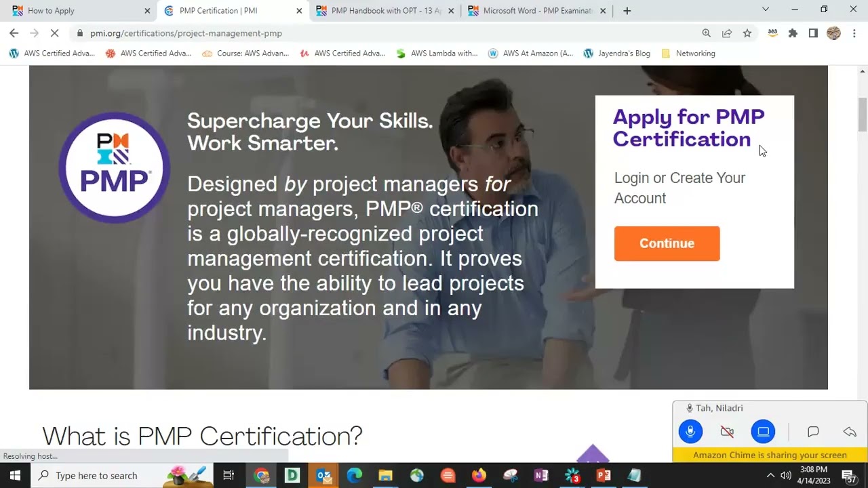Open the Amazon Chime chat bubble
This screenshot has width=868, height=488.
pos(813,432)
